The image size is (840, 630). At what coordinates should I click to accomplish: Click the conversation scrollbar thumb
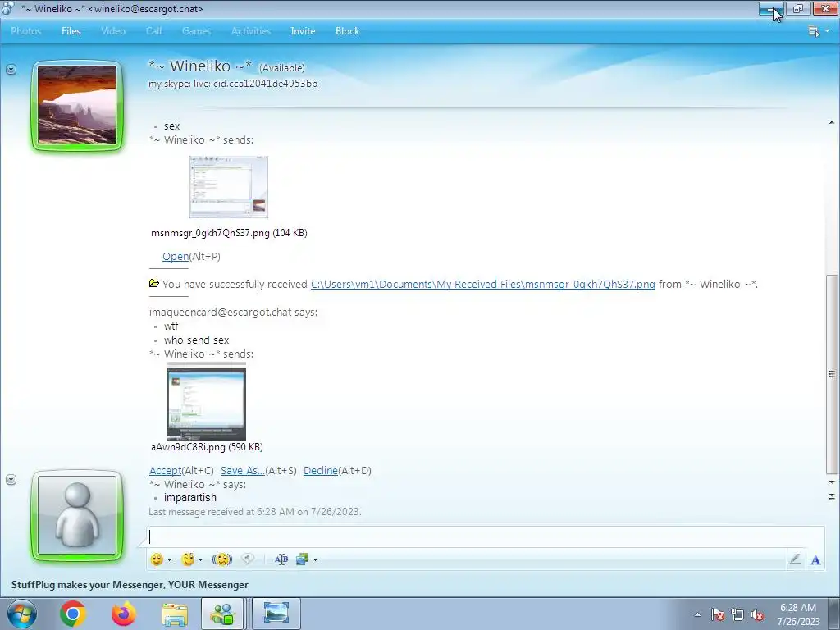[832, 373]
